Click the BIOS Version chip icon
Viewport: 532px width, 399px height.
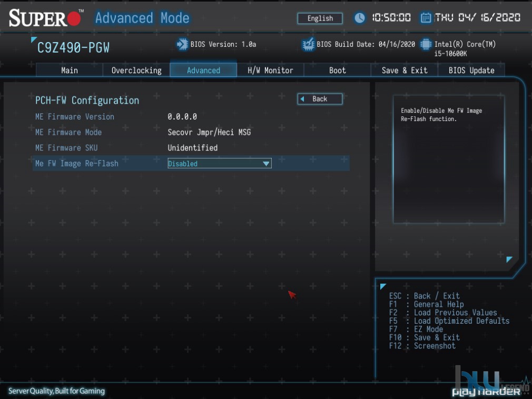[182, 44]
